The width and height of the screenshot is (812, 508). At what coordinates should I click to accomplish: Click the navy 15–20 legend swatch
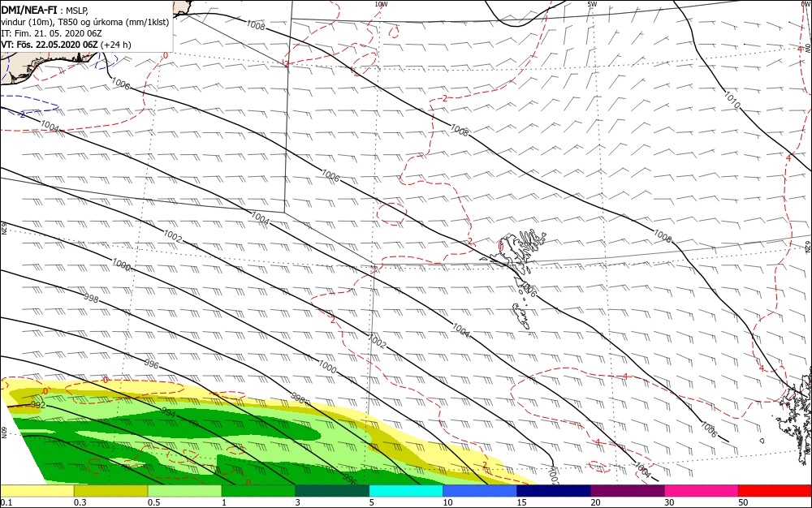[554, 491]
